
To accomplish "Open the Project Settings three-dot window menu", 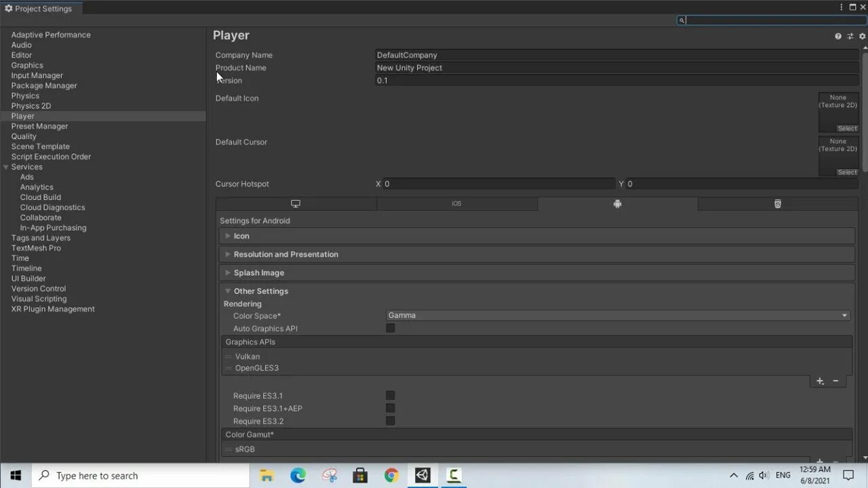I will [x=841, y=7].
